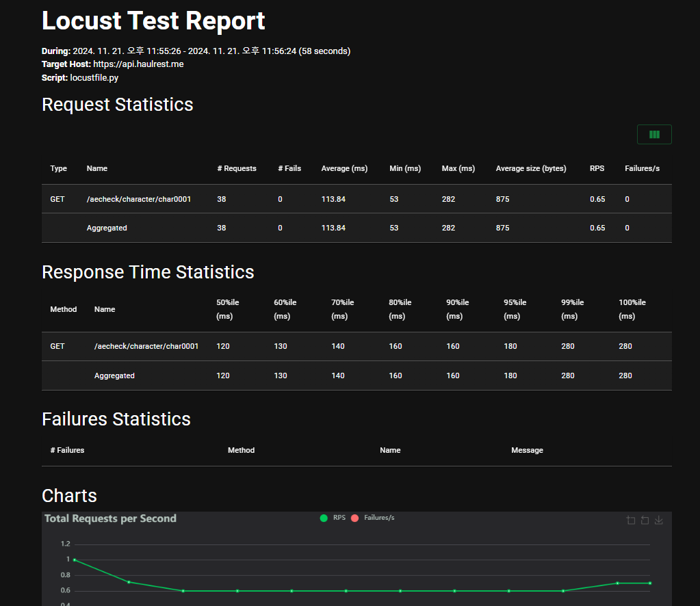The height and width of the screenshot is (606, 700).
Task: Select /aecheck/character/char0001 in Request Statistics
Action: tap(138, 199)
